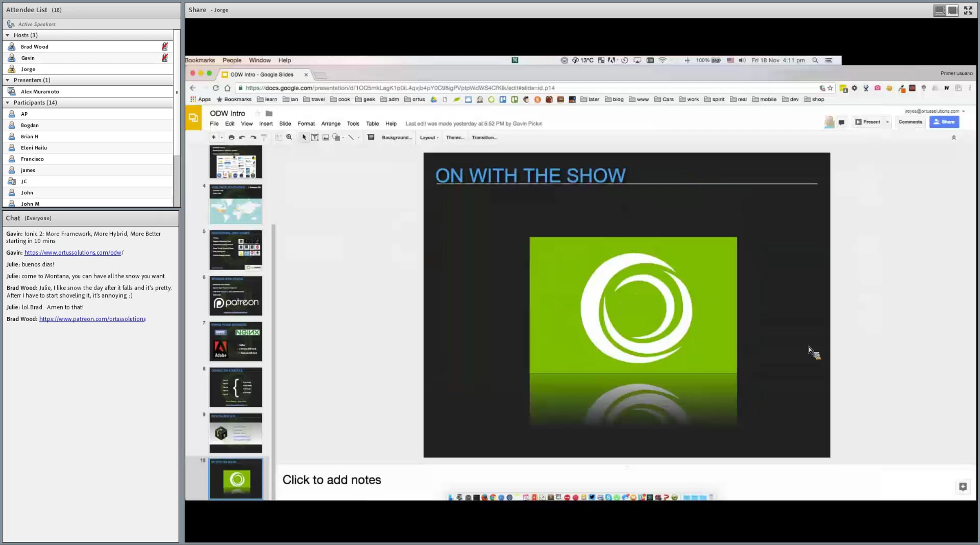Open the Google Slides home icon
The image size is (980, 545).
[194, 118]
